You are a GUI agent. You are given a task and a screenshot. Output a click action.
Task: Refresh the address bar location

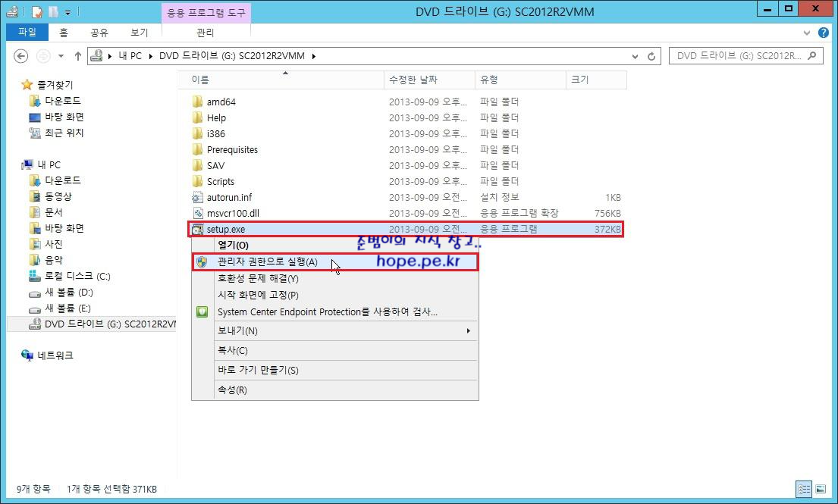(651, 56)
